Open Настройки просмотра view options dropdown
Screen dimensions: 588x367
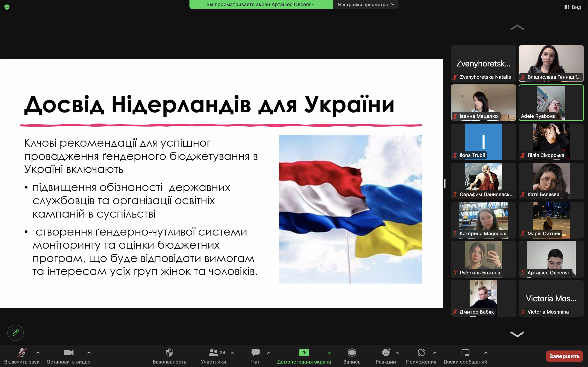pyautogui.click(x=366, y=4)
